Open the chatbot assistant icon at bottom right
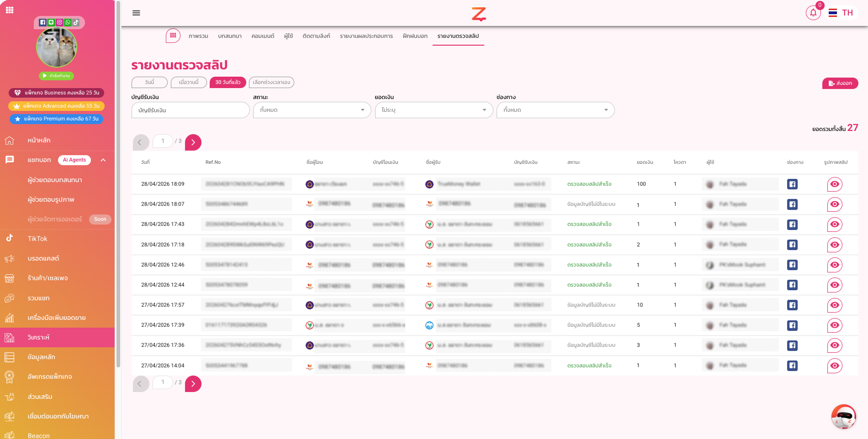This screenshot has width=868, height=439. pos(843,417)
